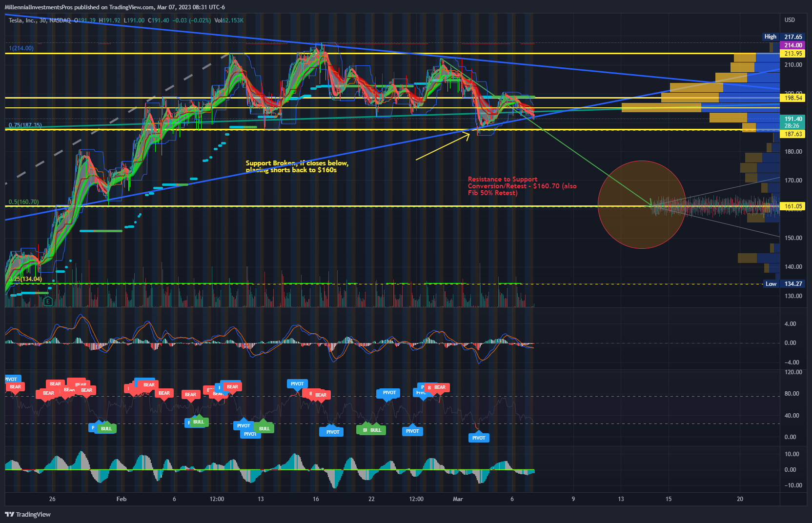Click the red BEAR label nearest March
This screenshot has height=523, width=812.
pos(440,387)
